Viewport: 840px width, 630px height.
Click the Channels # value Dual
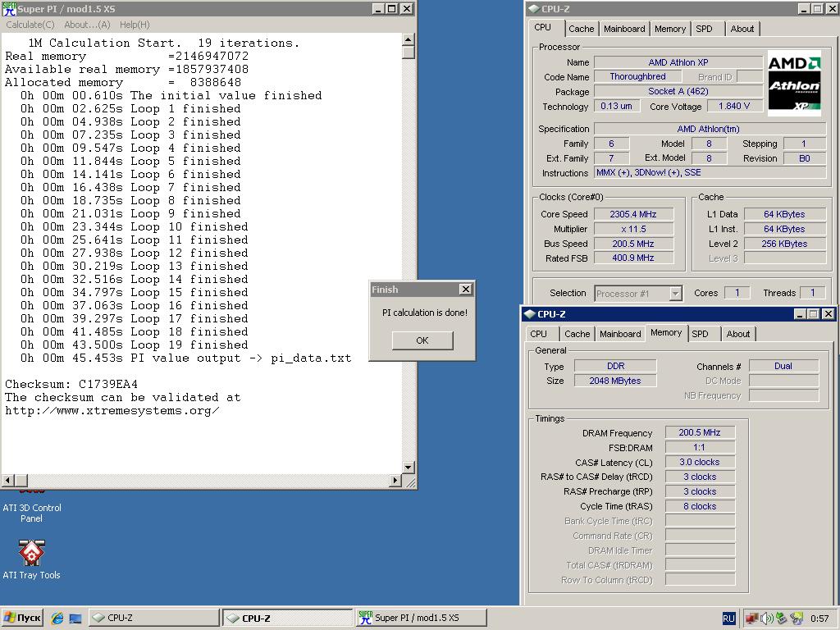tap(783, 367)
